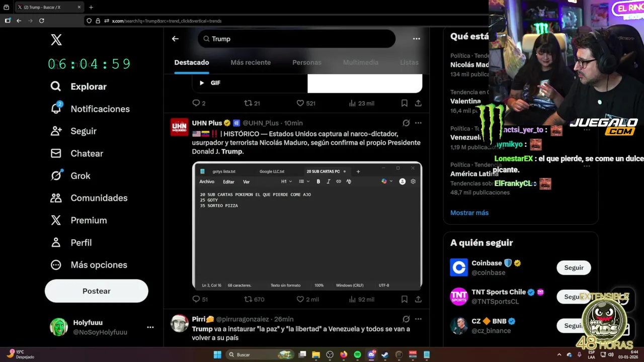Viewport: 644px width, 362px height.
Task: Toggle italic in Notepad
Action: coord(328,182)
